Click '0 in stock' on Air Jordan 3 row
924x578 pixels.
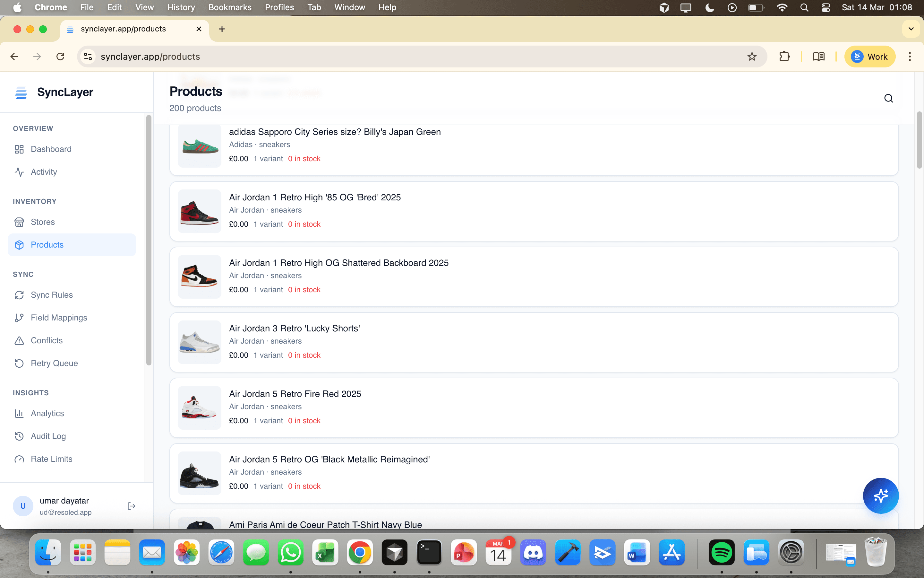[304, 355]
